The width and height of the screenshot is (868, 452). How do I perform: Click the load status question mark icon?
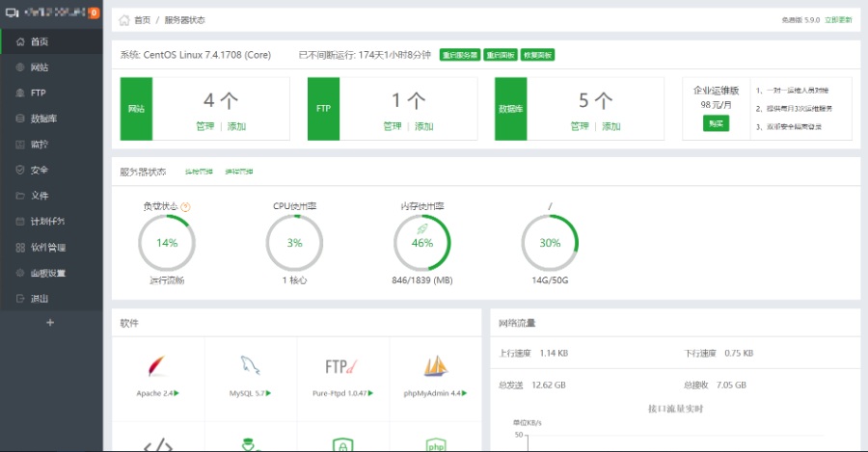pyautogui.click(x=185, y=206)
